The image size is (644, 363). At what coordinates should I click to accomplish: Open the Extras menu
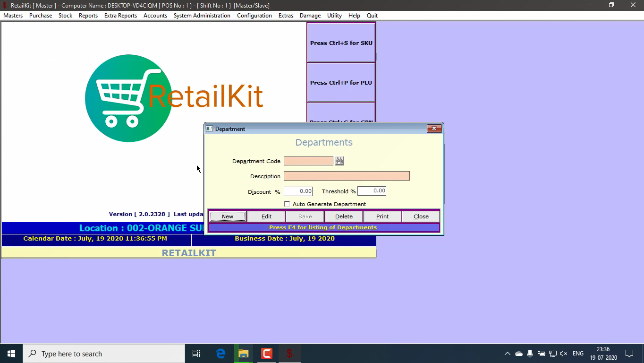click(x=286, y=16)
